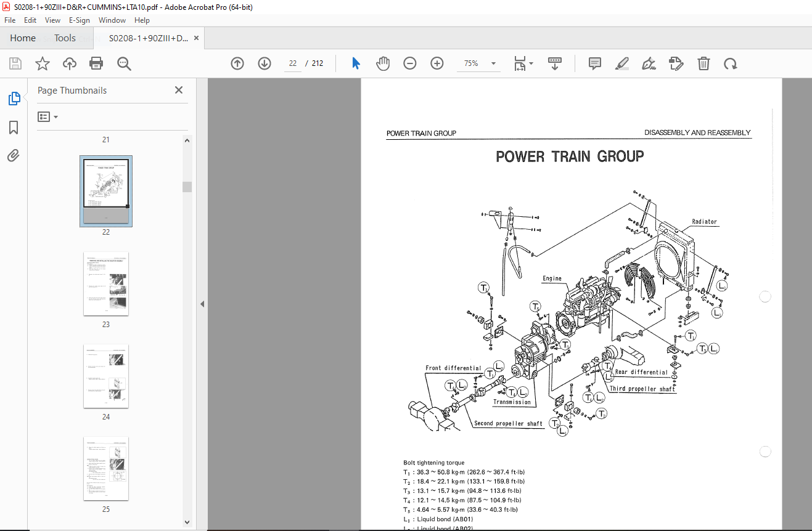This screenshot has height=531, width=812.
Task: Open the Attachments paperclip panel
Action: (14, 156)
